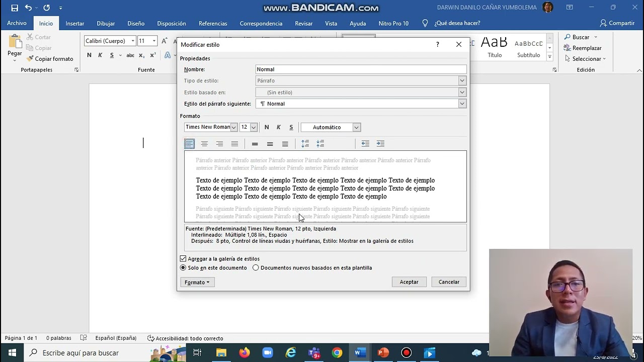Undo from quick access toolbar

click(x=28, y=8)
